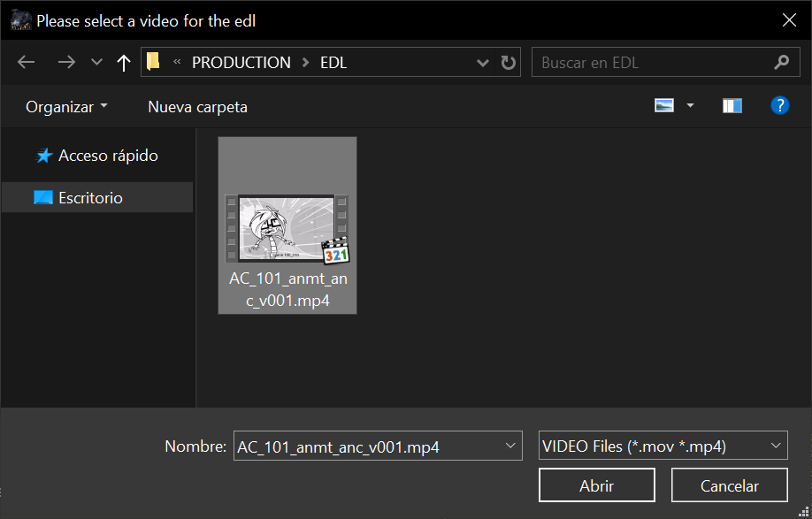Image resolution: width=812 pixels, height=519 pixels.
Task: Create a Nueva carpeta
Action: (x=197, y=107)
